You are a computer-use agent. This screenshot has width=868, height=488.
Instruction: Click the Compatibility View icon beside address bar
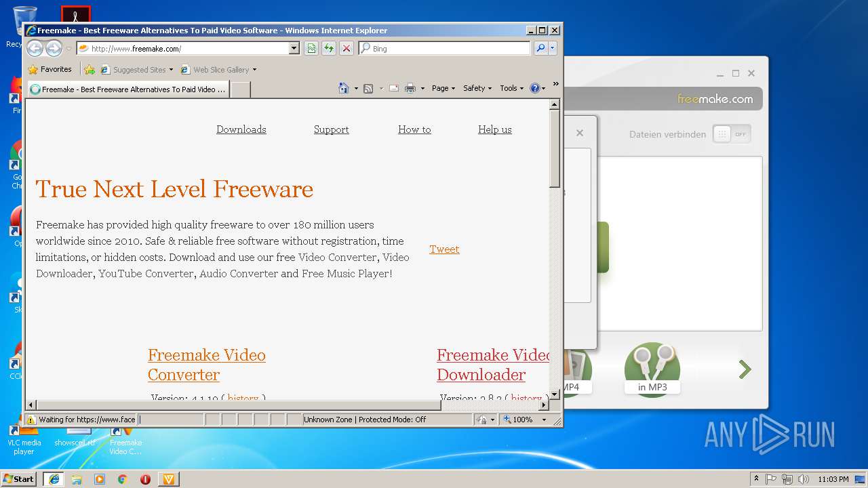(x=311, y=48)
